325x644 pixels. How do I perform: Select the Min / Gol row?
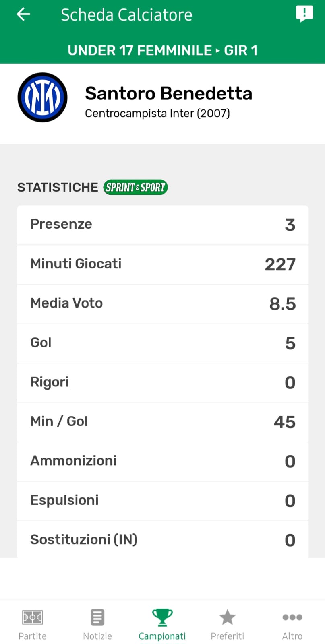163,422
